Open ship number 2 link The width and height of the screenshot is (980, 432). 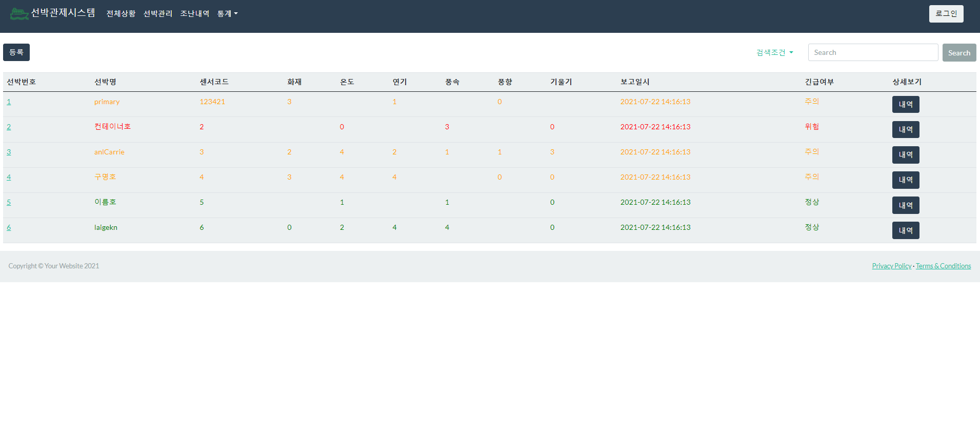[x=9, y=127]
